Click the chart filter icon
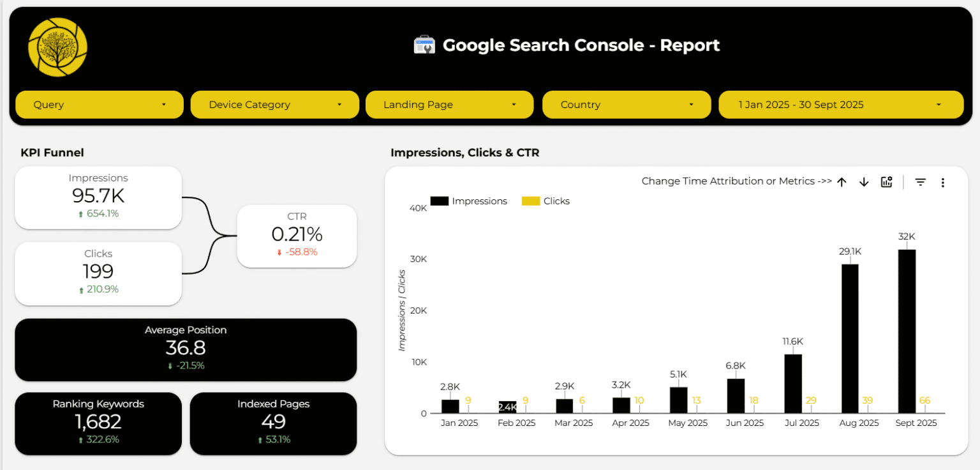980x470 pixels. pos(920,182)
